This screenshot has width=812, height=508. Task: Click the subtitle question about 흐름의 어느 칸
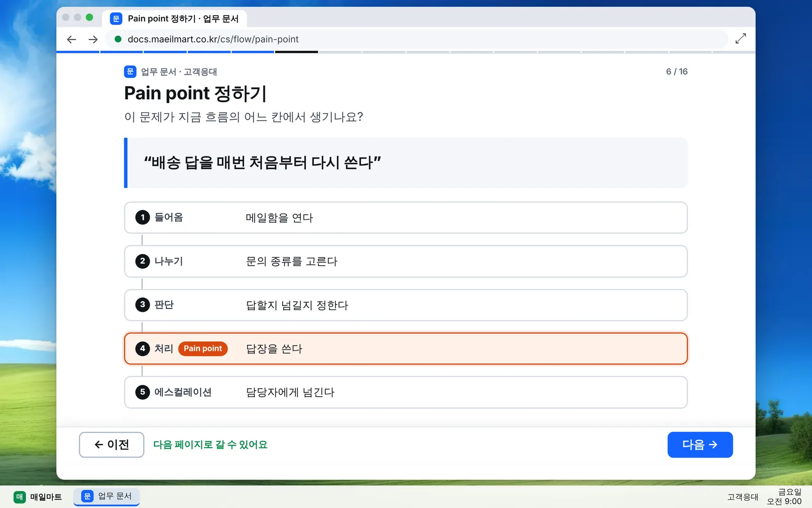tap(244, 117)
